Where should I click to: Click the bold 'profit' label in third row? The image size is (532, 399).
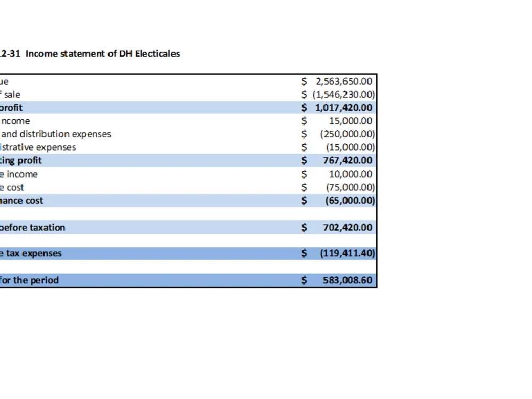[11, 107]
